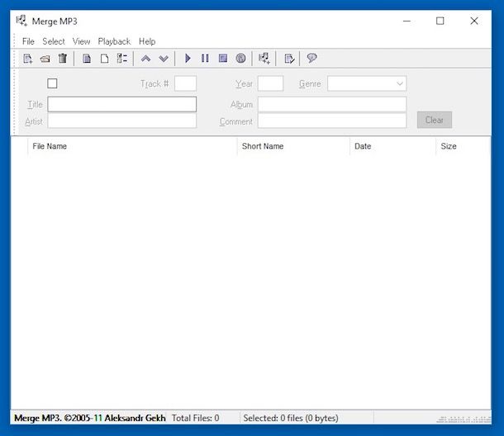This screenshot has width=504, height=436.
Task: Click the Add Files toolbar icon
Action: coord(27,59)
